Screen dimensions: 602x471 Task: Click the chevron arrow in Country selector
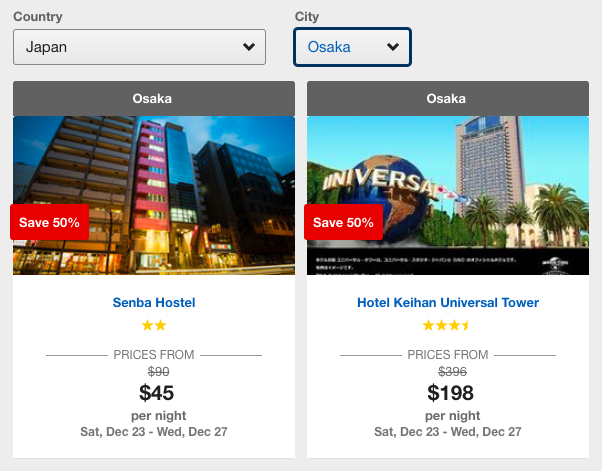(249, 47)
